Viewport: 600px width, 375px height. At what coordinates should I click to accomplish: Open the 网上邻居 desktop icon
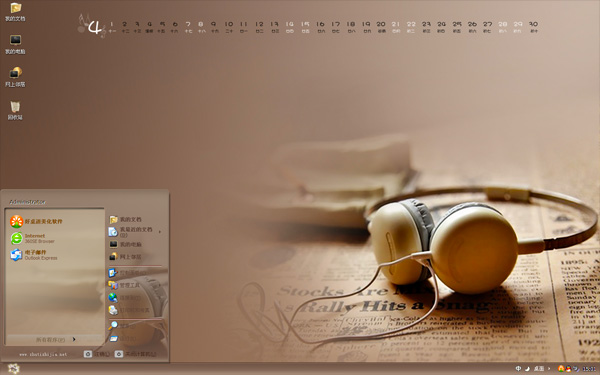point(15,77)
